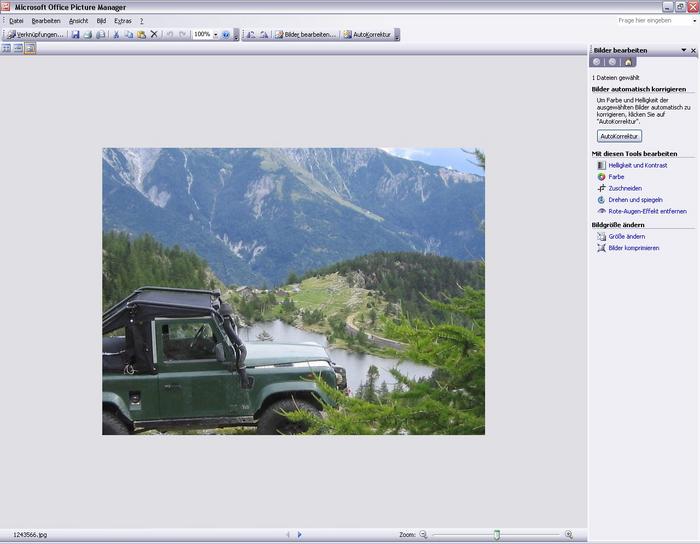The height and width of the screenshot is (544, 700).
Task: Click the Save floppy disk icon
Action: coord(75,34)
